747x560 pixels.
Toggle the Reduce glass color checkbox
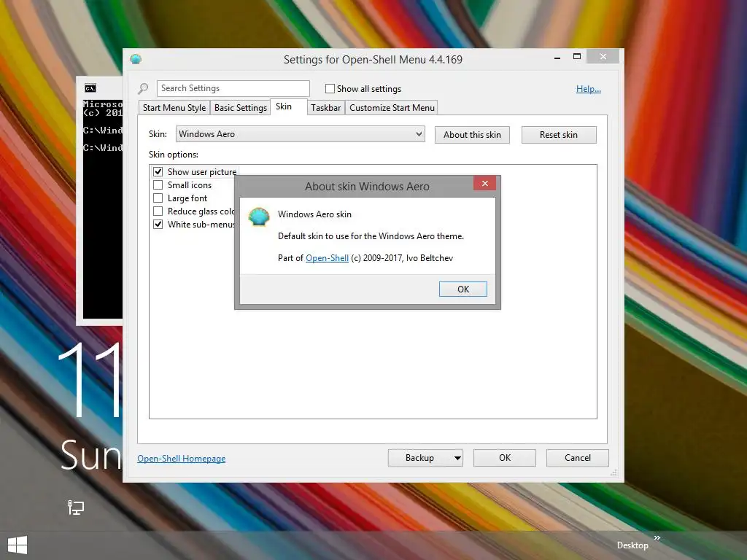pos(158,211)
